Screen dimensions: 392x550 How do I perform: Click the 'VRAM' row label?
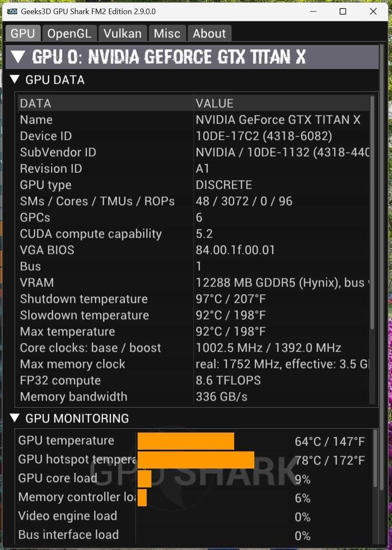(37, 283)
